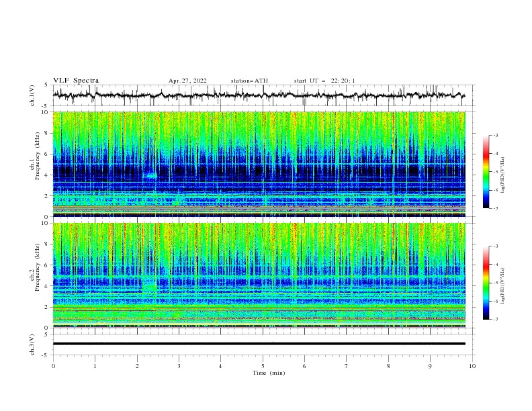Viewport: 532px width, 411px height.
Task: Click time axis tick label "0"
Action: point(53,366)
